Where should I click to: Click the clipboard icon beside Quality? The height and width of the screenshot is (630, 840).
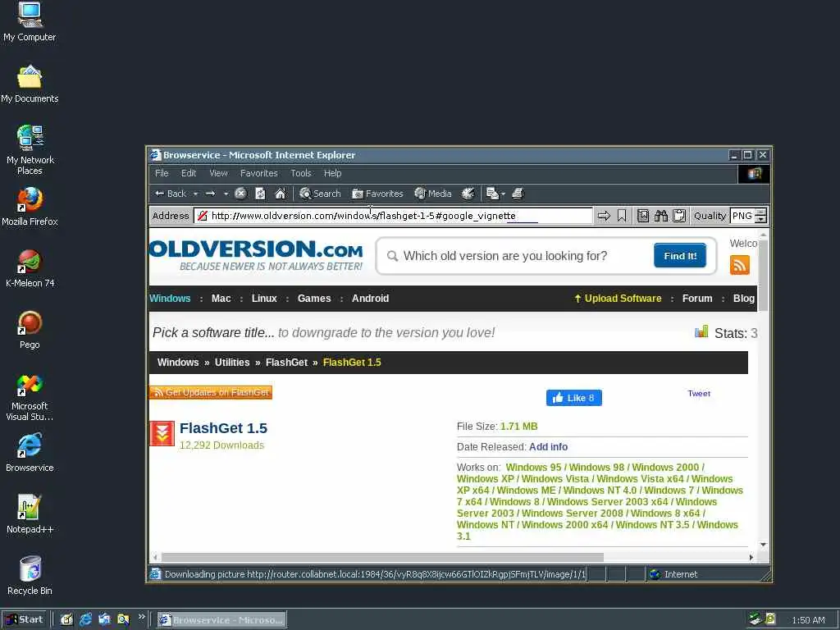click(679, 216)
